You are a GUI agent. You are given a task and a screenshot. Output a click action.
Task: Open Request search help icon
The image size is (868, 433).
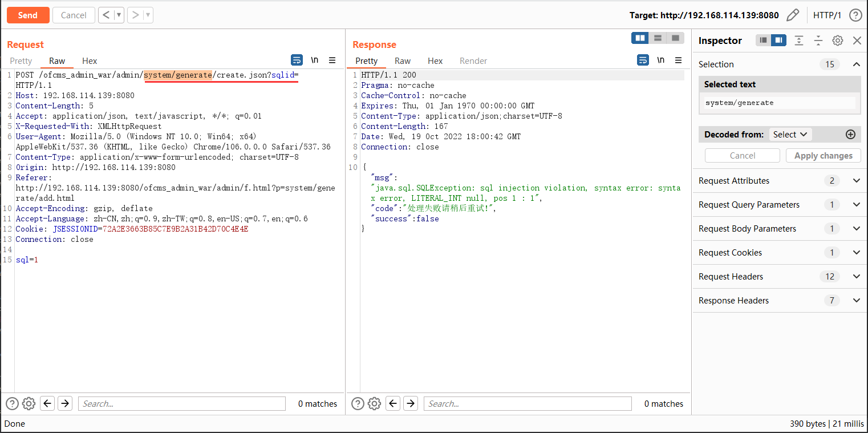[x=12, y=404]
